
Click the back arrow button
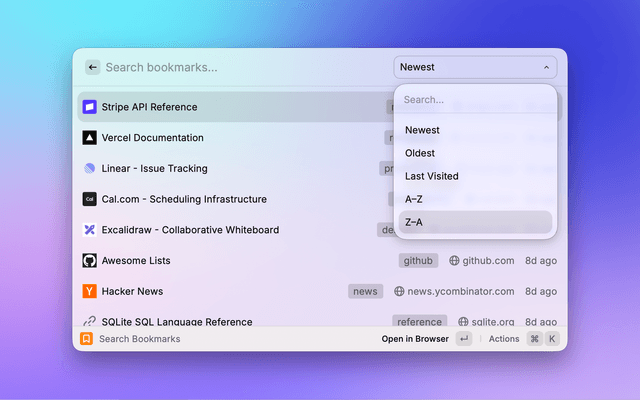(92, 67)
